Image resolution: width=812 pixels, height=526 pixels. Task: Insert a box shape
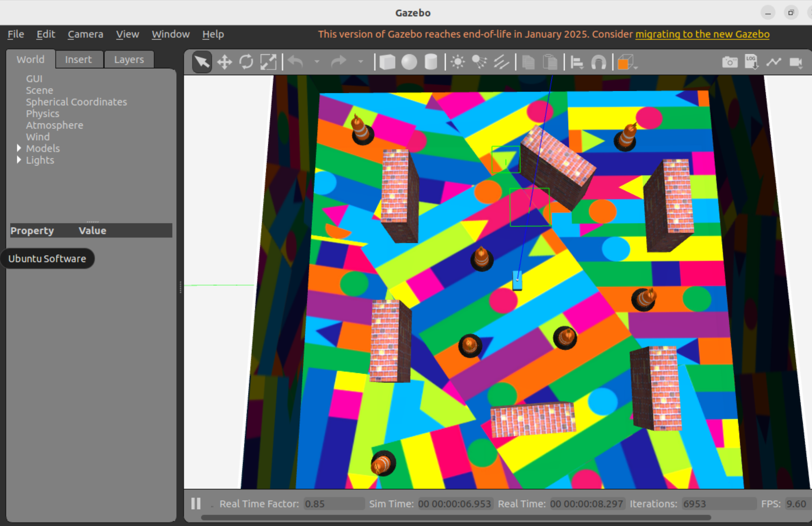(387, 62)
